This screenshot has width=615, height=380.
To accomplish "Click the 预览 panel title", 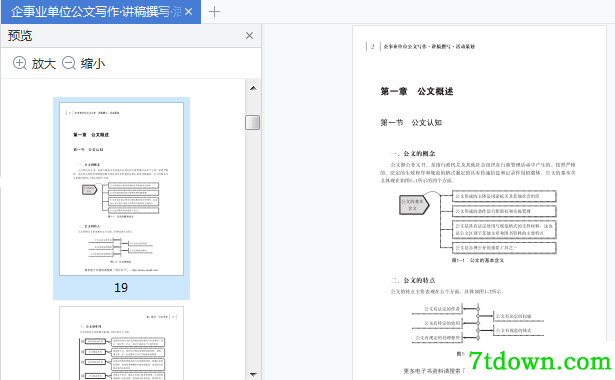I will click(x=20, y=36).
